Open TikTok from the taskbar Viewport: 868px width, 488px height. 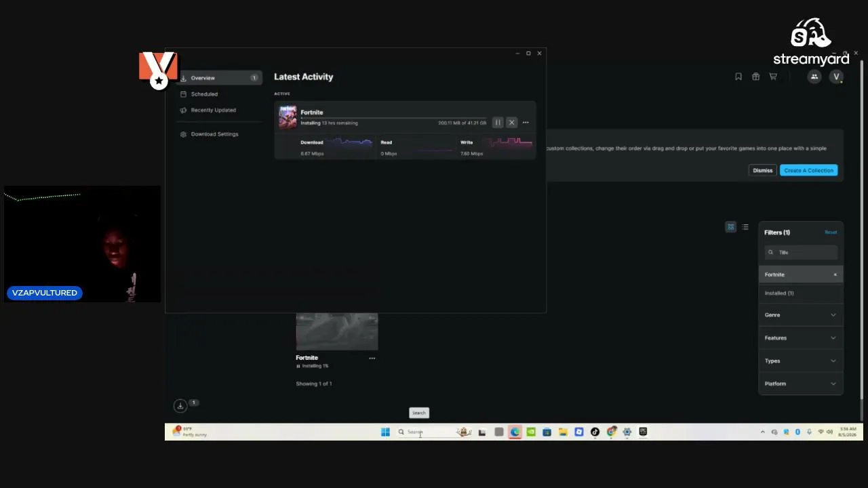[595, 432]
